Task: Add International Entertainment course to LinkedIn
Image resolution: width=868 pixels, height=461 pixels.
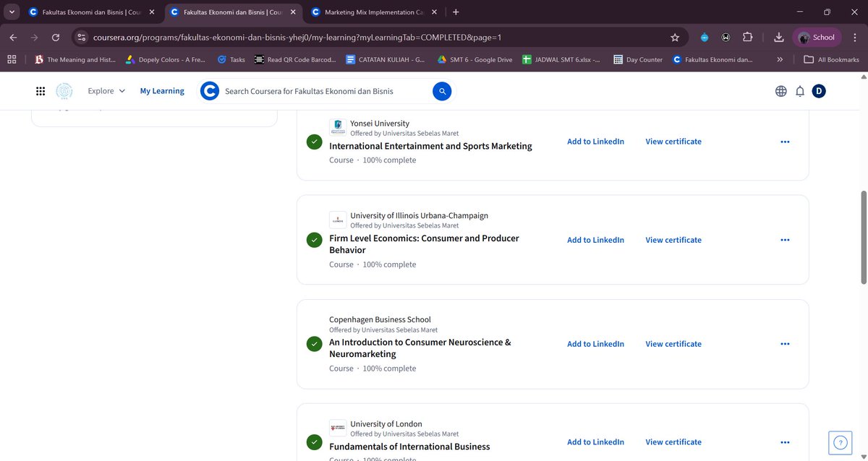Action: pos(595,142)
